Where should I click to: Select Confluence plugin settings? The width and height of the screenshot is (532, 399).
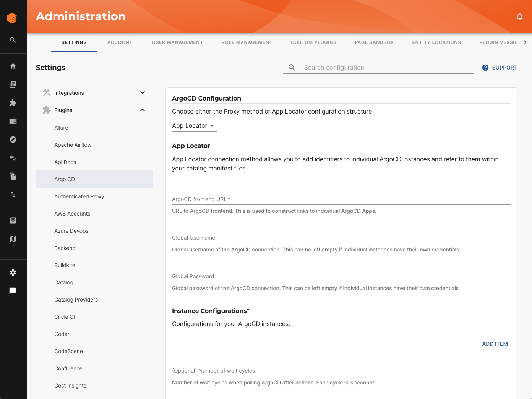(x=94, y=368)
